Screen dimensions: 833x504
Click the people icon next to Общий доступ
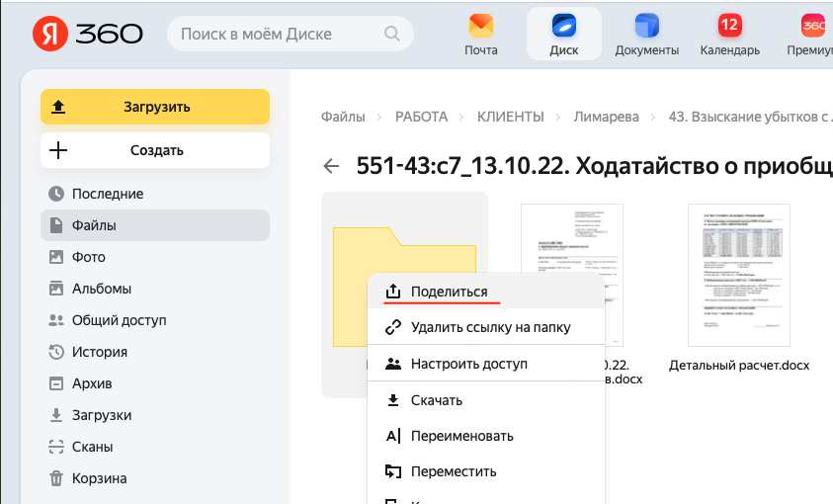[56, 320]
